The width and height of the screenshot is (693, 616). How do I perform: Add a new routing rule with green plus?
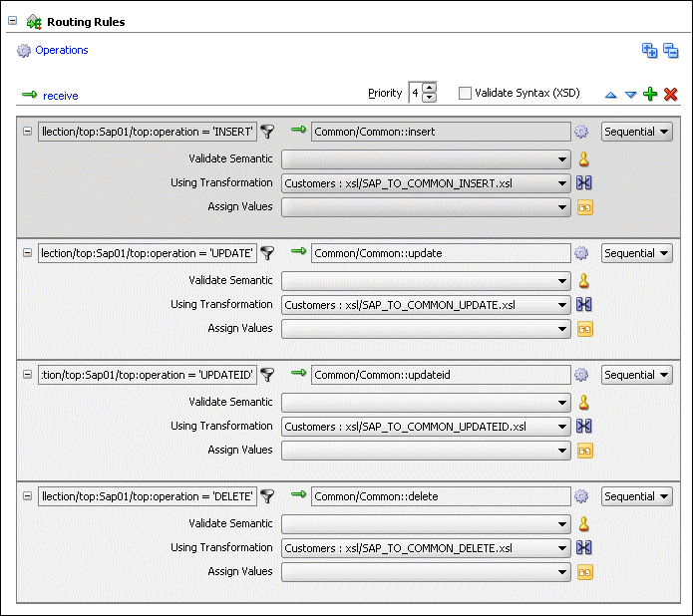(x=650, y=94)
